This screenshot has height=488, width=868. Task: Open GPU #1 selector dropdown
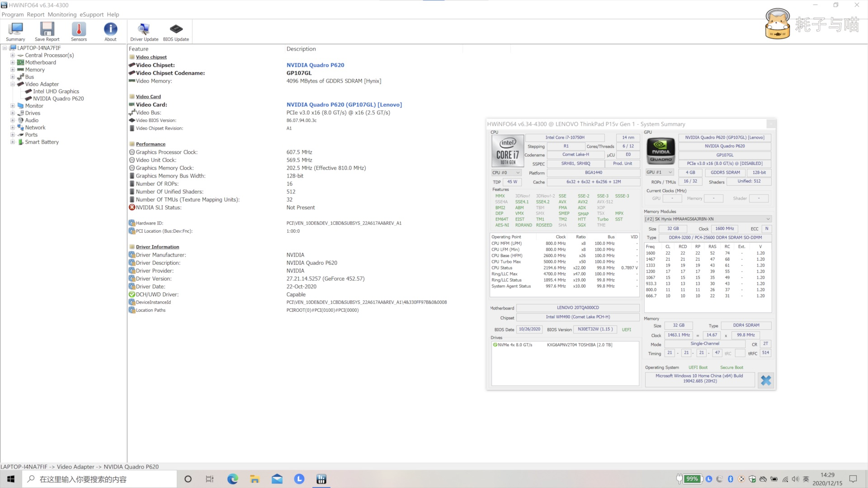660,172
